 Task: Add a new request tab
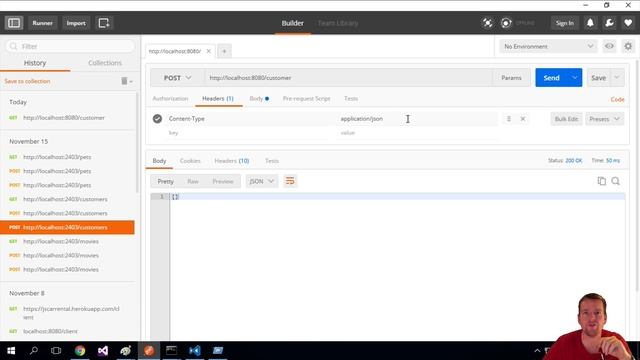(224, 51)
